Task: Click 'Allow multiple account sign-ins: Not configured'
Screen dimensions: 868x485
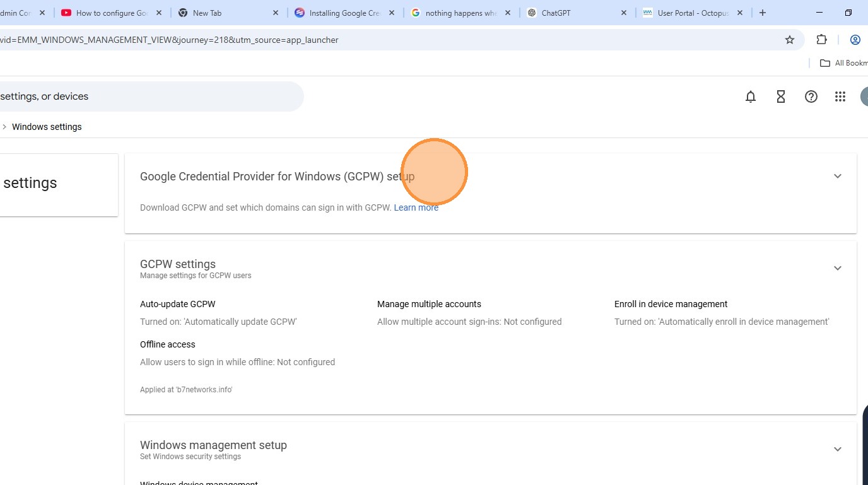Action: 469,322
